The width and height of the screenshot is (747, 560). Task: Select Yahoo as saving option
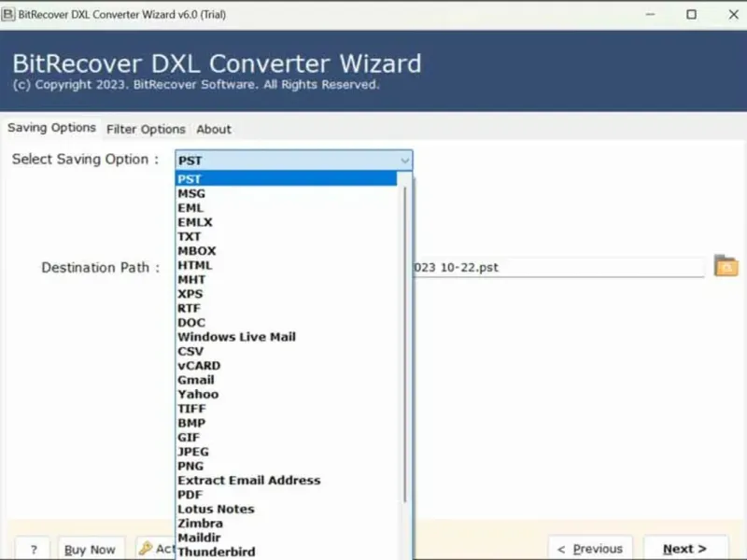(x=287, y=394)
